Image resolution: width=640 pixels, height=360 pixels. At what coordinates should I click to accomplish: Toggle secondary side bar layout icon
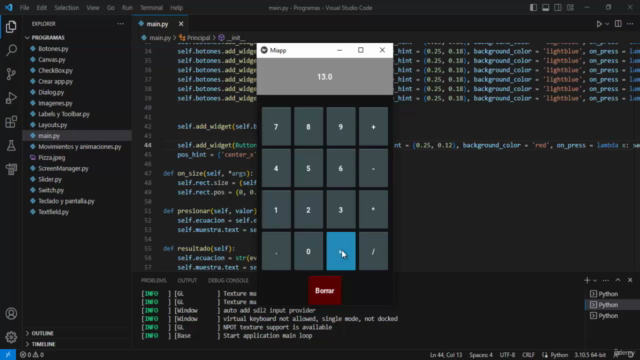click(x=558, y=8)
